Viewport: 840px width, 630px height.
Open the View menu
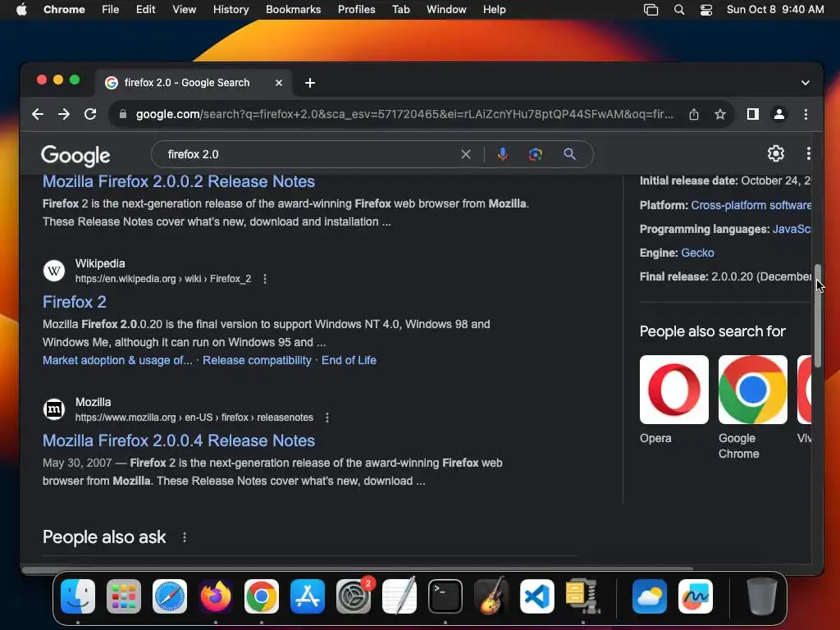tap(184, 10)
